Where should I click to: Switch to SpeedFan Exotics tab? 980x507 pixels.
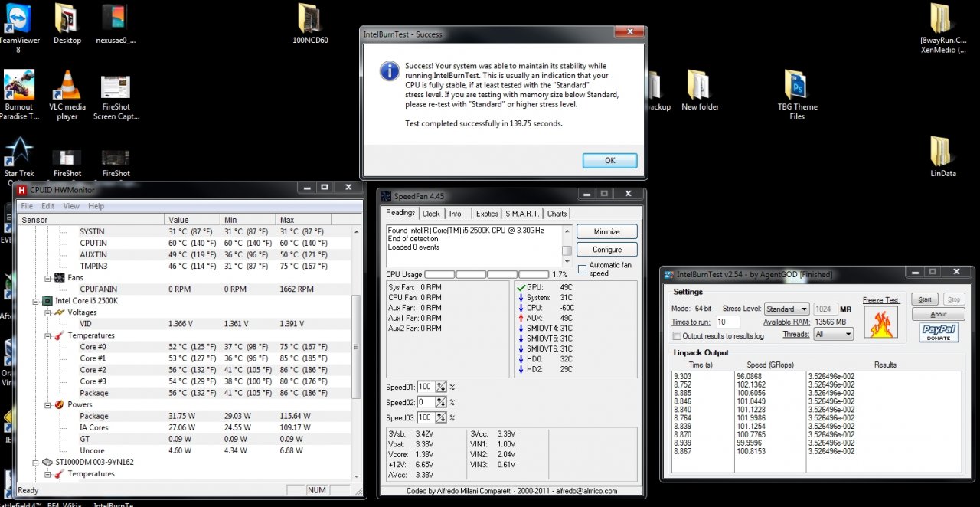pos(487,214)
